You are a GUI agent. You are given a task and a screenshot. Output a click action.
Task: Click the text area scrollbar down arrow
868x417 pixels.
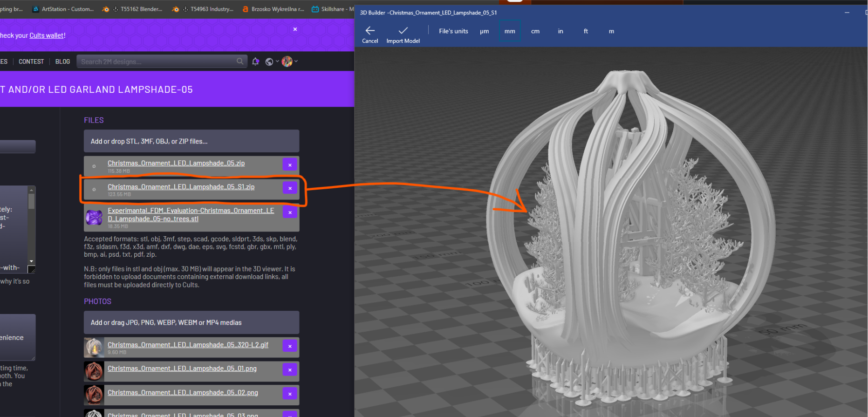tap(31, 261)
